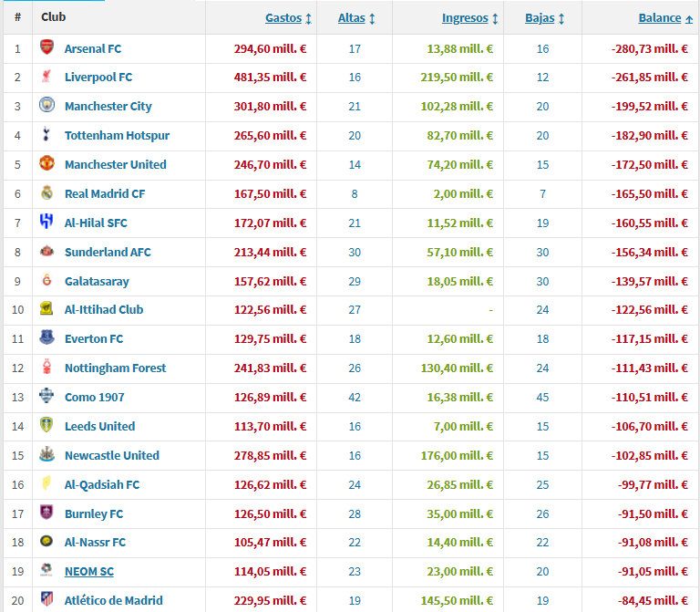This screenshot has width=700, height=612.
Task: Click the Como 1907 crest icon
Action: pyautogui.click(x=46, y=395)
